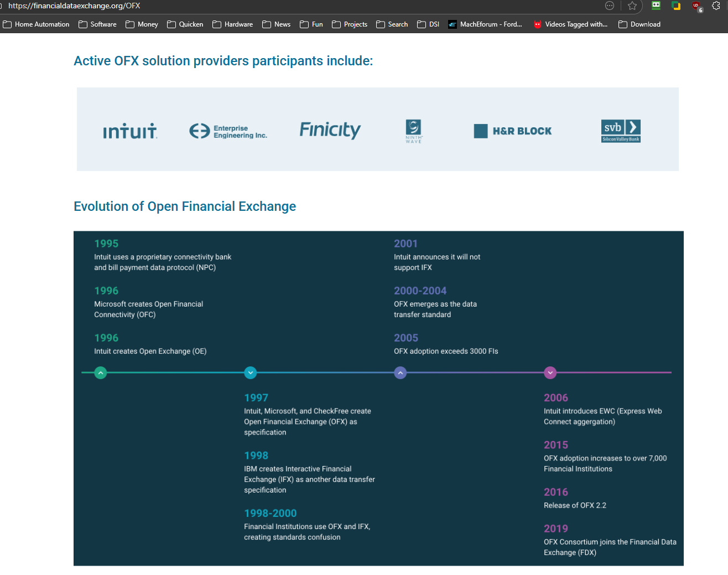Click 'Release of OFX 2.2' text
Screen dimensions: 728x575
(575, 505)
